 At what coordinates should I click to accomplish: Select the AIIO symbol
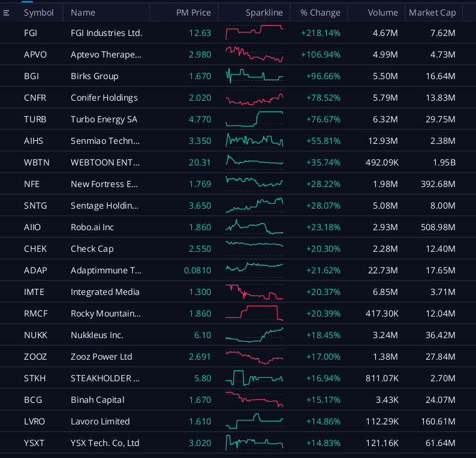(x=32, y=227)
